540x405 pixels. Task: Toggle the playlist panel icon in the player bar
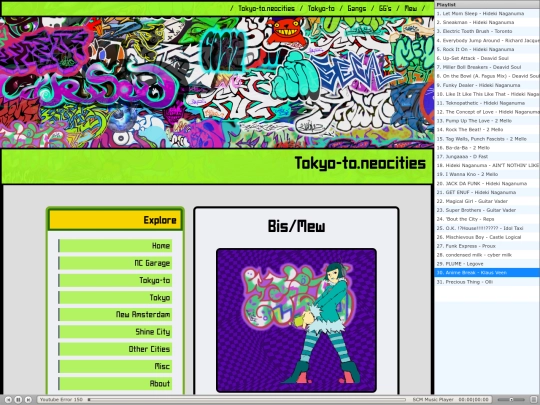[x=534, y=399]
